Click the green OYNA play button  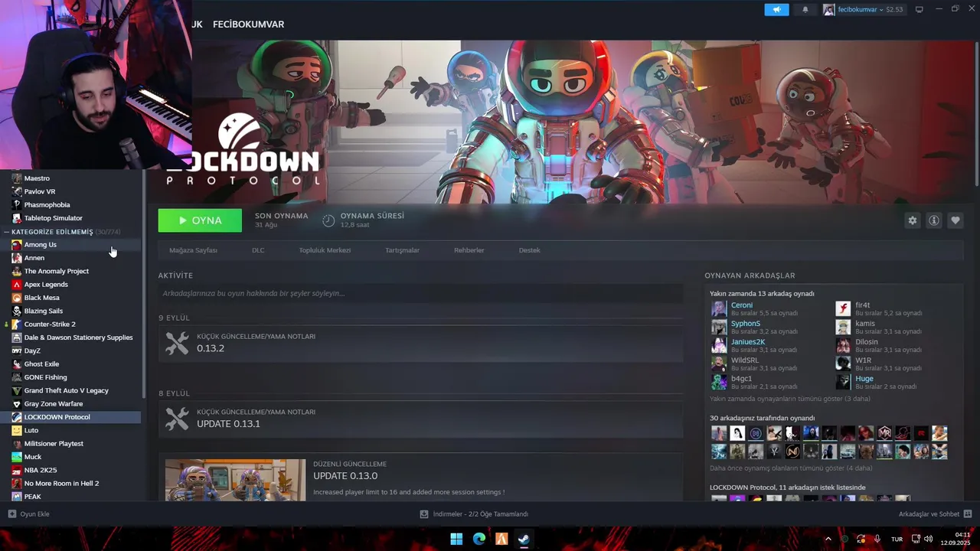(x=200, y=220)
